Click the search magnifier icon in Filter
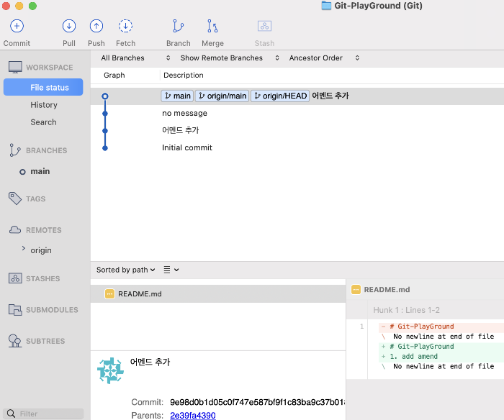Image resolution: width=504 pixels, height=420 pixels. click(11, 414)
